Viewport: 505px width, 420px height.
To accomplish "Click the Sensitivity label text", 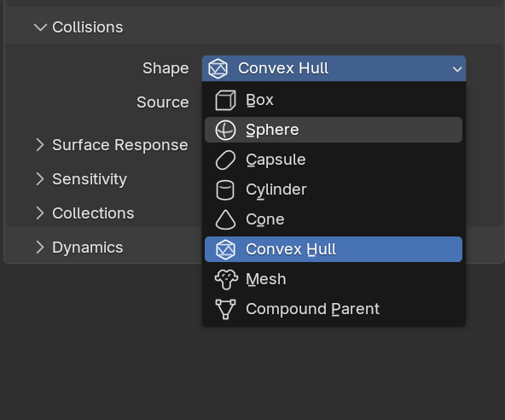I will (90, 179).
